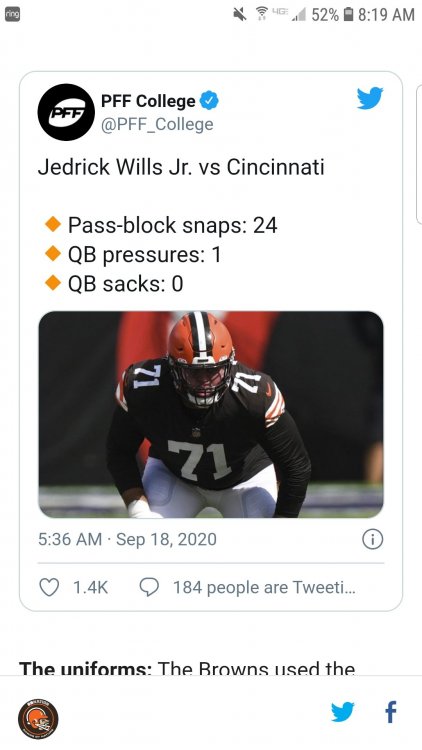Tap the tweet info icon beside the date
This screenshot has height=750, width=422.
(x=373, y=540)
